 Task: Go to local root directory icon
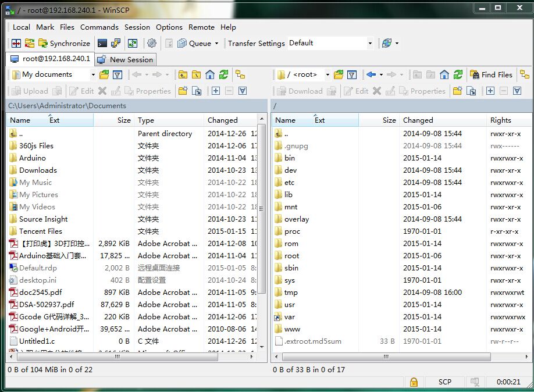196,74
